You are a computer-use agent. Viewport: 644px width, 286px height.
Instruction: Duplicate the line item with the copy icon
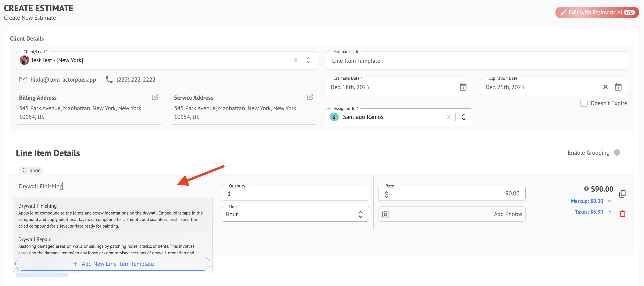pos(622,194)
